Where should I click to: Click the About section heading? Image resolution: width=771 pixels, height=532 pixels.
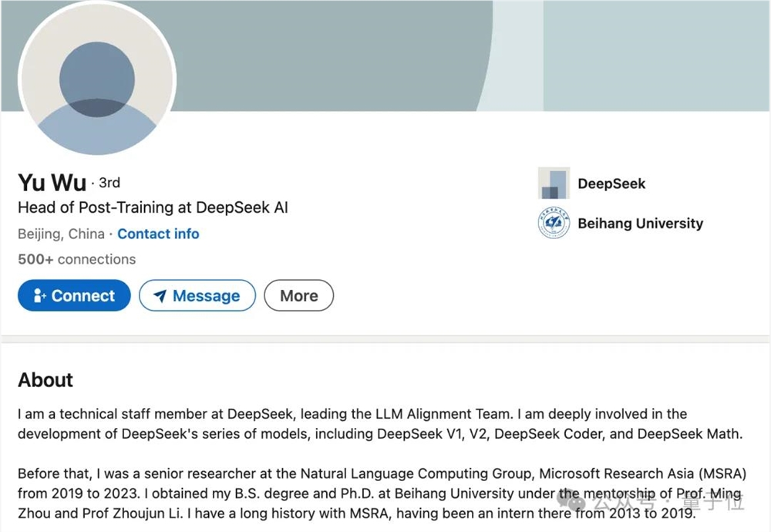point(45,380)
